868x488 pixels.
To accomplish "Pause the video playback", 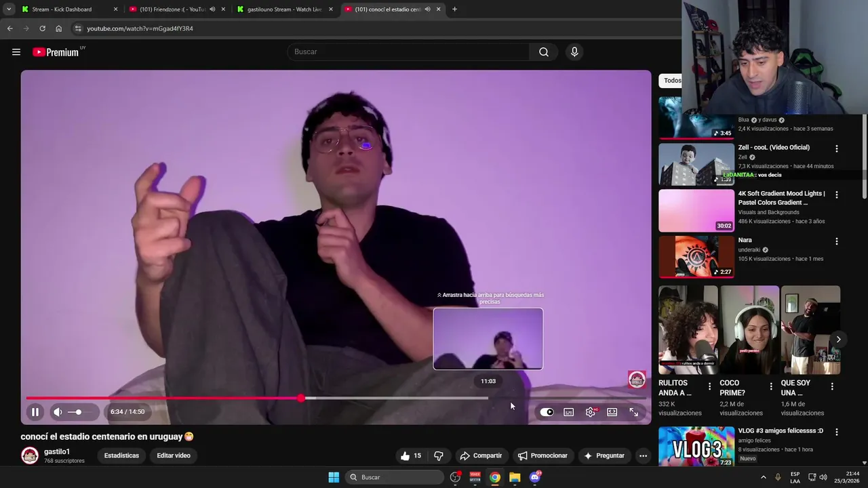I will [x=35, y=411].
